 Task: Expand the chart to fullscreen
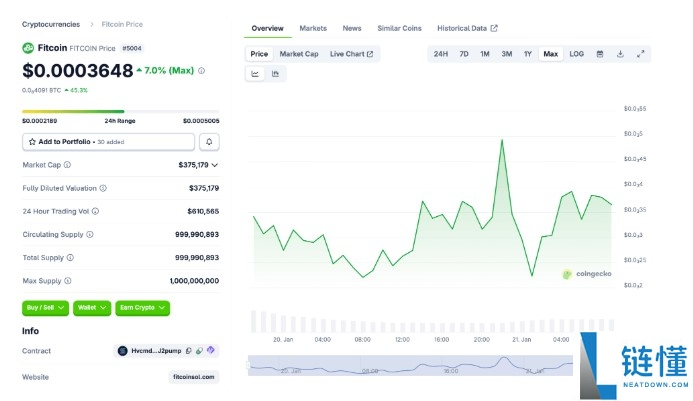click(x=640, y=54)
